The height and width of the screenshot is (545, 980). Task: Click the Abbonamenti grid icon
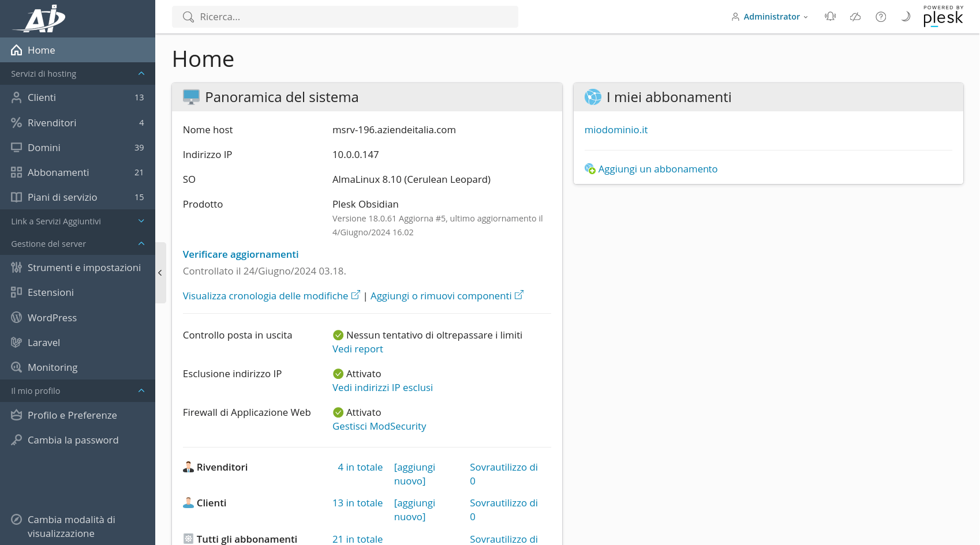pyautogui.click(x=16, y=172)
